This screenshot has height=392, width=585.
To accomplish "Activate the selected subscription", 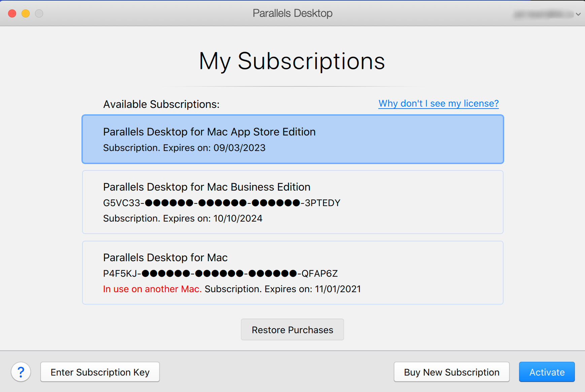I will point(547,372).
